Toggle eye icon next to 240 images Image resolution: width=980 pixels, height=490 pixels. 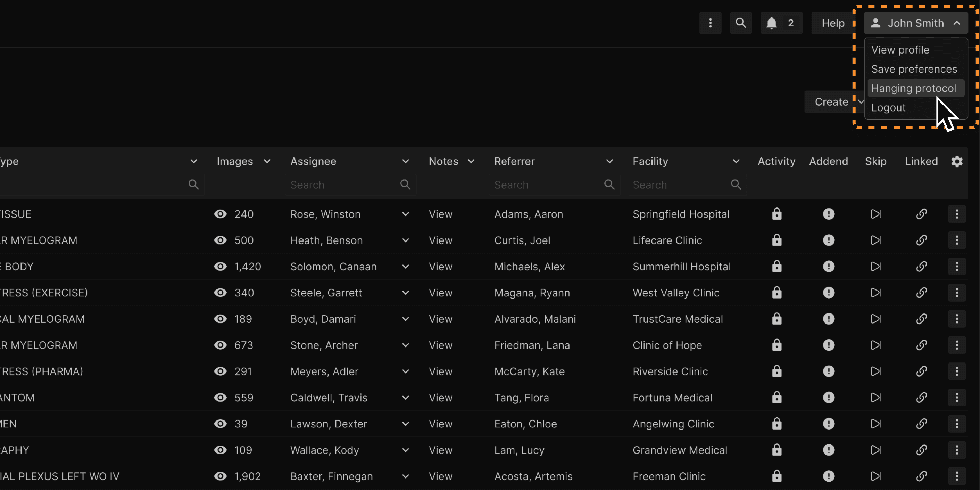click(220, 214)
